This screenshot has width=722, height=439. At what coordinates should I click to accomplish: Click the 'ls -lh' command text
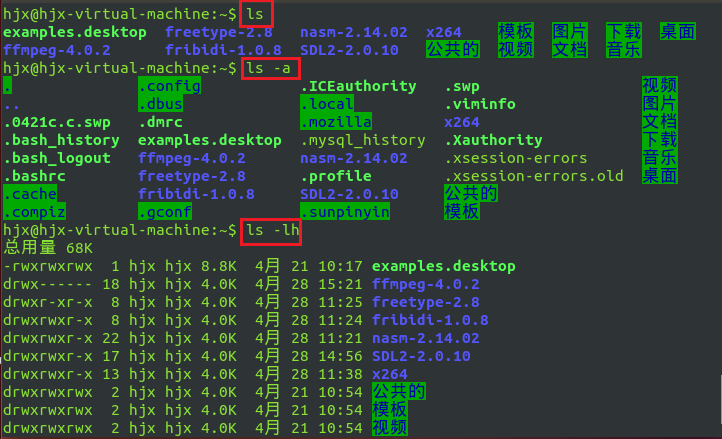coord(273,230)
